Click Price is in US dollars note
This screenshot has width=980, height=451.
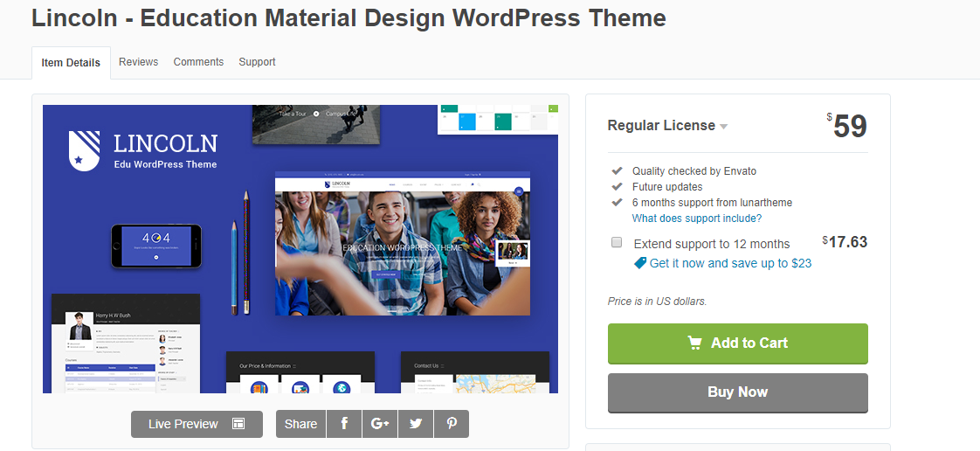657,302
